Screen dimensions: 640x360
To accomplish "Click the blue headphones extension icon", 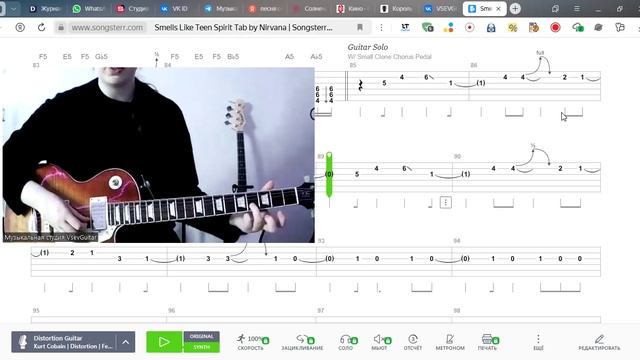I will pos(491,27).
